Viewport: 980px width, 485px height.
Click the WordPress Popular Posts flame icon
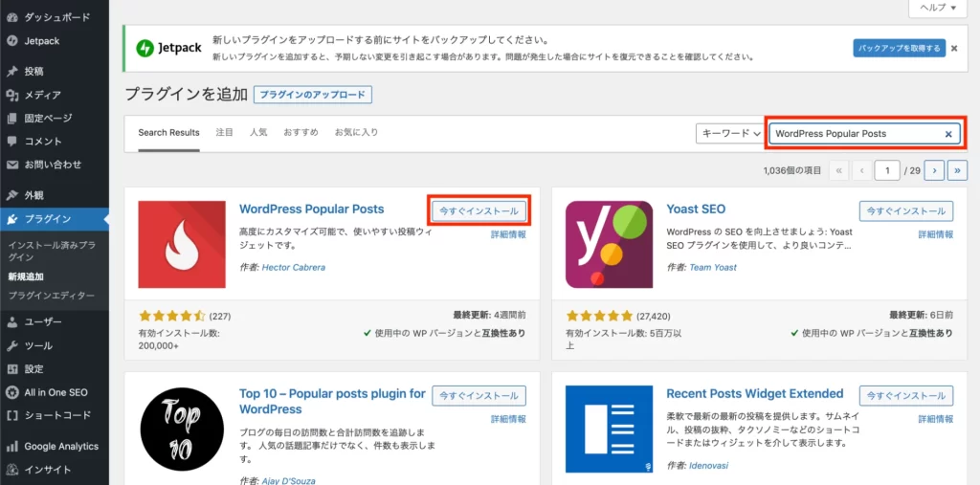[182, 244]
